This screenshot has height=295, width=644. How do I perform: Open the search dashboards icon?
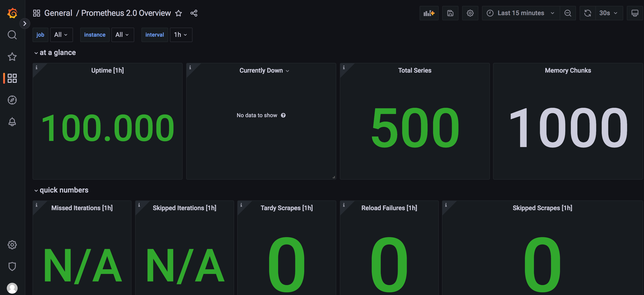pos(12,35)
